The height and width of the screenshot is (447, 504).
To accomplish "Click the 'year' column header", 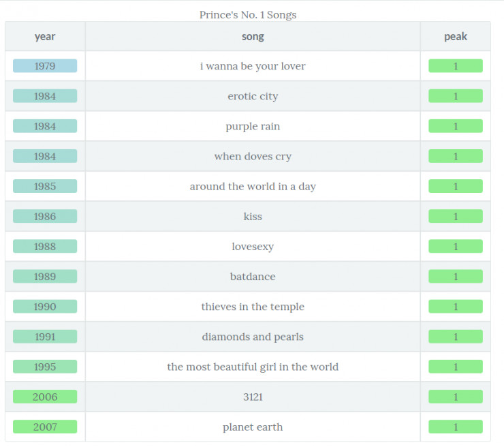I will [45, 37].
